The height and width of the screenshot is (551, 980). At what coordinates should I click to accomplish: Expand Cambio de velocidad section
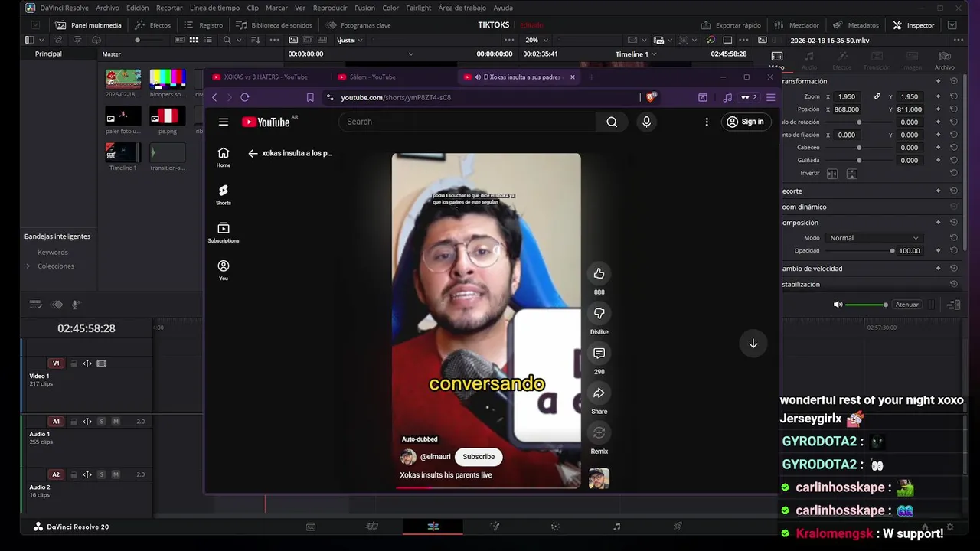(x=812, y=269)
